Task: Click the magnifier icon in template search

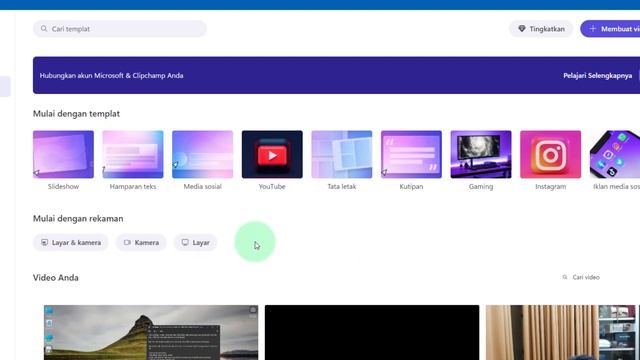Action: point(44,29)
